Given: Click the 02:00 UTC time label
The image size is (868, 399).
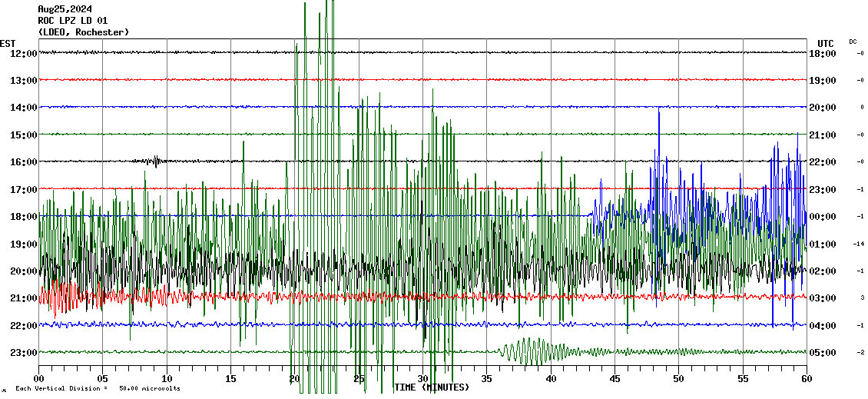Looking at the screenshot, I should click(x=823, y=271).
